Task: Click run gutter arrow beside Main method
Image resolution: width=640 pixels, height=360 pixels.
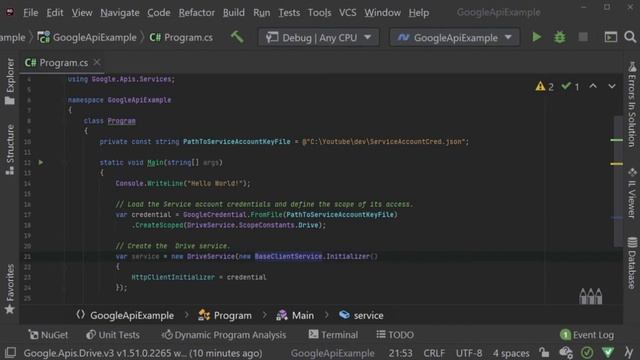Action: click(x=41, y=162)
